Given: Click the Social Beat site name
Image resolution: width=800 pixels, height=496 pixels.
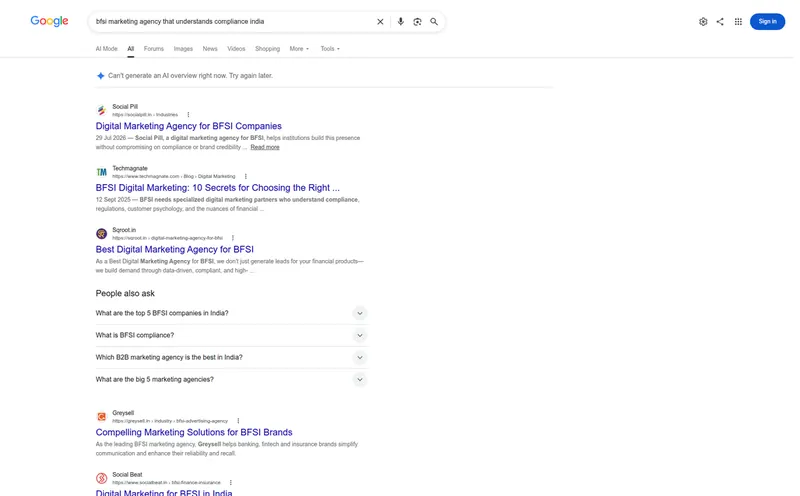Looking at the screenshot, I should point(127,475).
